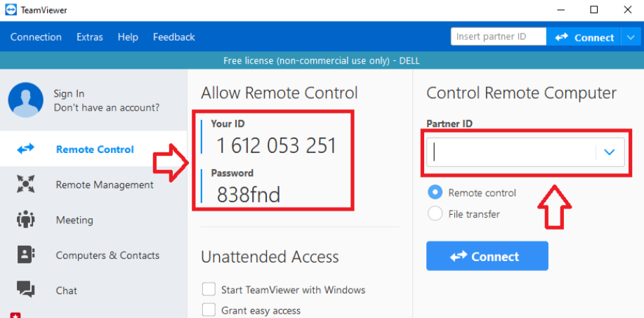Open the Remote Management icon

tap(25, 184)
